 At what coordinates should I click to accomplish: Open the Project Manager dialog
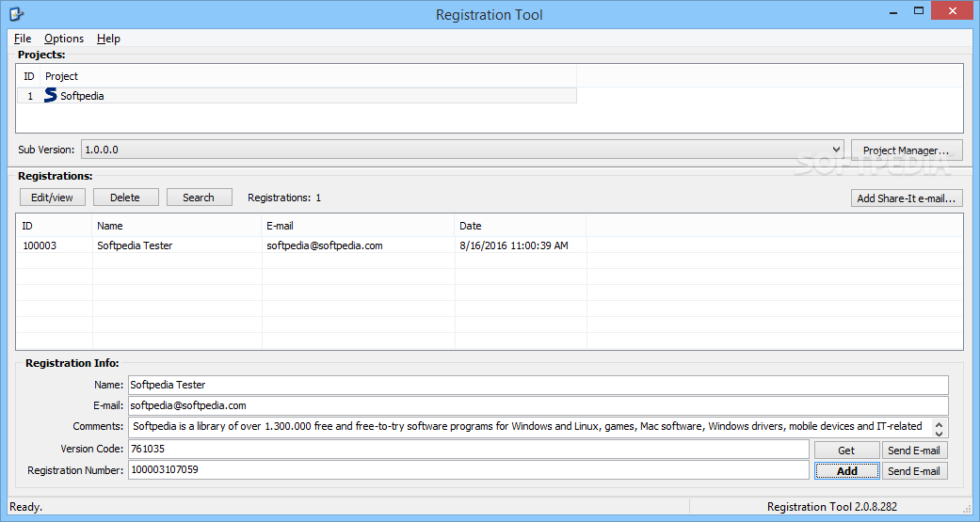pyautogui.click(x=907, y=150)
